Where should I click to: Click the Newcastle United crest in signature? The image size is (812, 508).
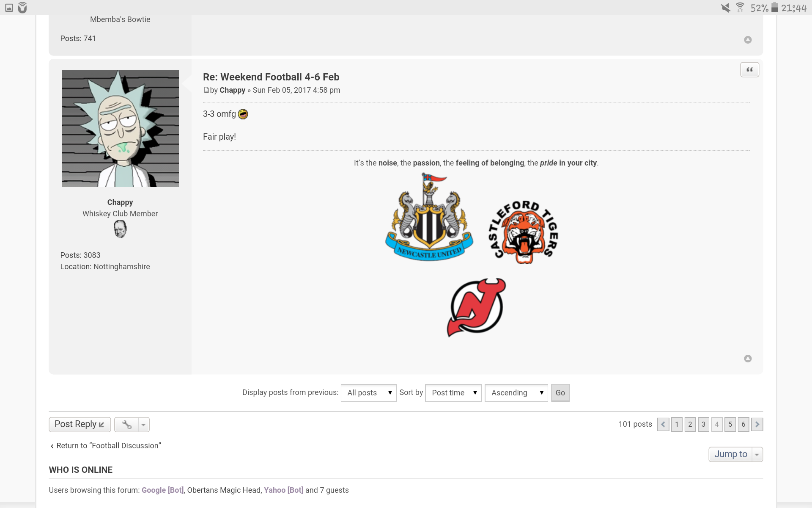(429, 217)
